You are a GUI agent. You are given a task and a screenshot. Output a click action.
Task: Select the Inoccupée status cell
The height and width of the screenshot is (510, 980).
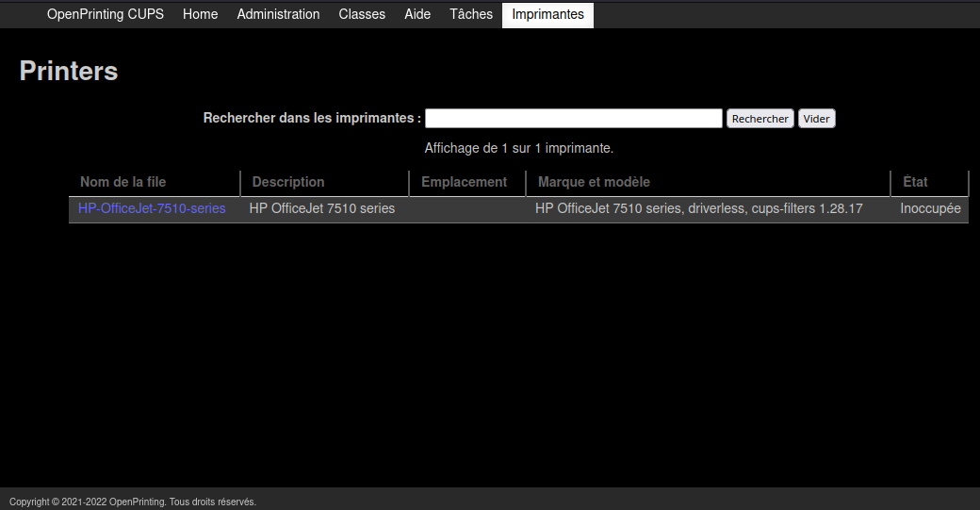tap(930, 208)
